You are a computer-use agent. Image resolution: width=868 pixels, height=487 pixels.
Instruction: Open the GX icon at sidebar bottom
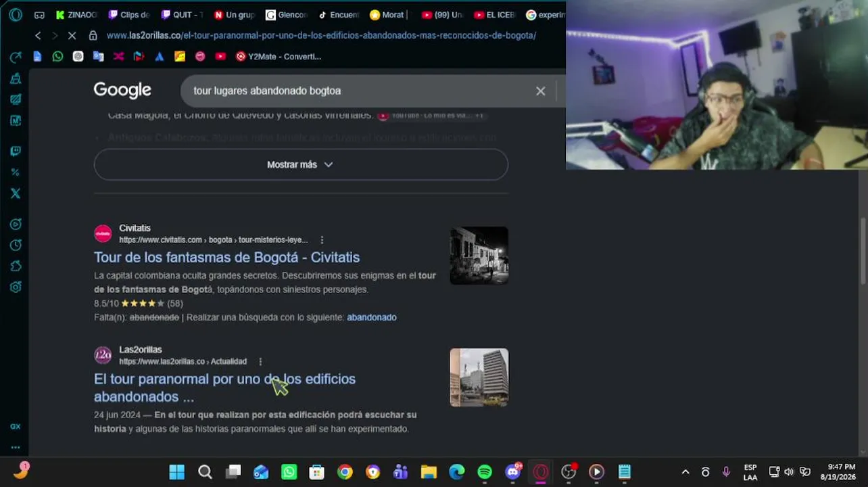click(x=16, y=426)
